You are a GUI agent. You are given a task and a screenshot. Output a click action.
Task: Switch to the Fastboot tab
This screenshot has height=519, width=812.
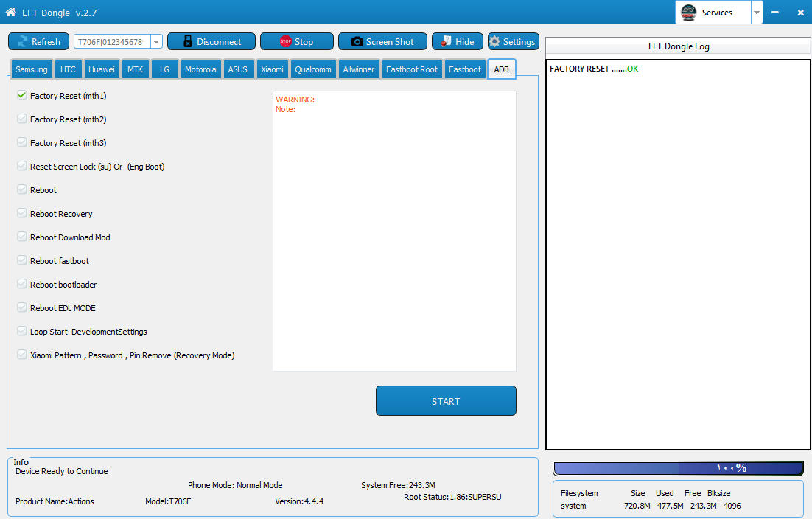[465, 69]
